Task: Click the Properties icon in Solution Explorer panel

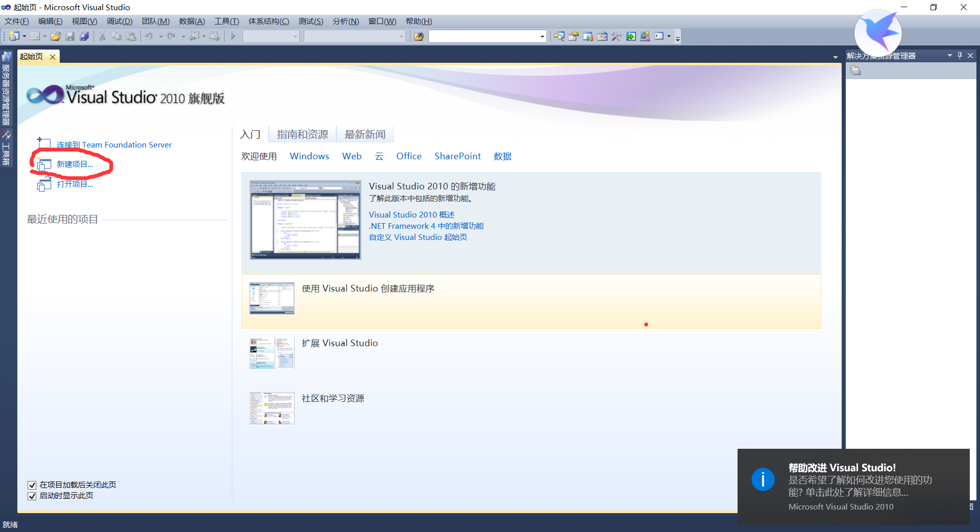Action: (856, 71)
